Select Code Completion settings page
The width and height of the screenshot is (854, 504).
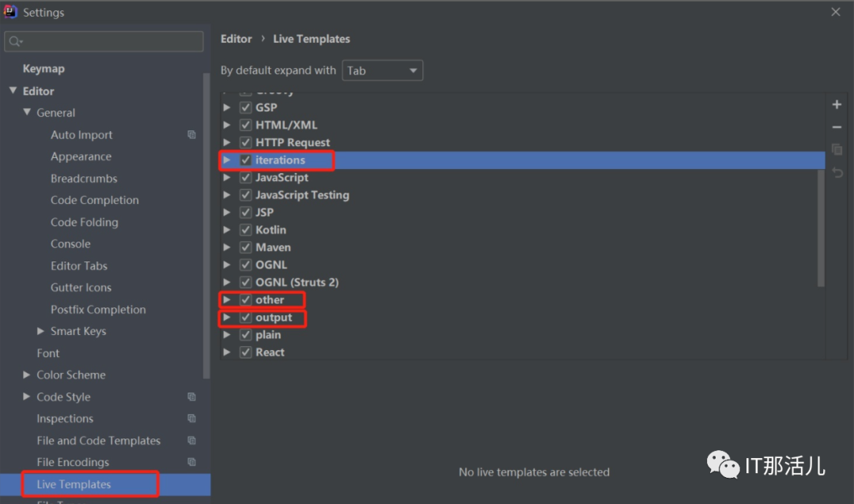[x=95, y=201]
